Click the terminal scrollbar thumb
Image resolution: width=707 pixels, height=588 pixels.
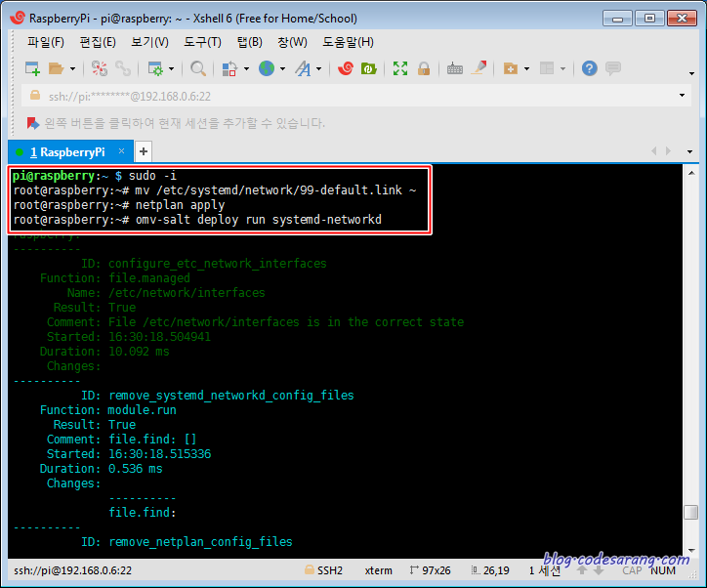pos(690,512)
